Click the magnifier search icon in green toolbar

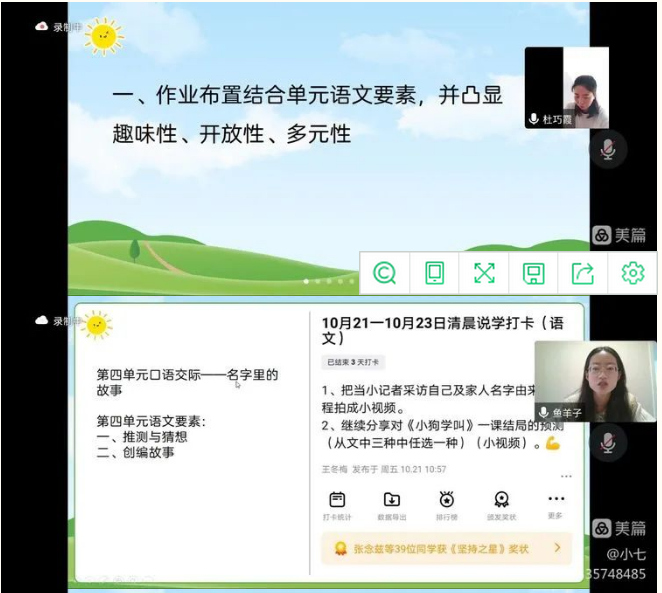pos(385,273)
